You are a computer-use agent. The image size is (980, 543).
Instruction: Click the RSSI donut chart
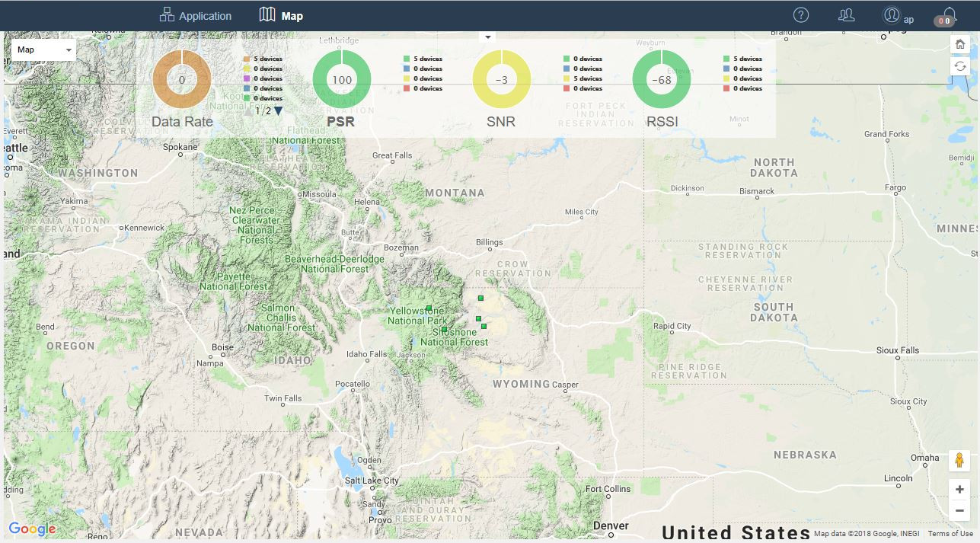pyautogui.click(x=662, y=80)
